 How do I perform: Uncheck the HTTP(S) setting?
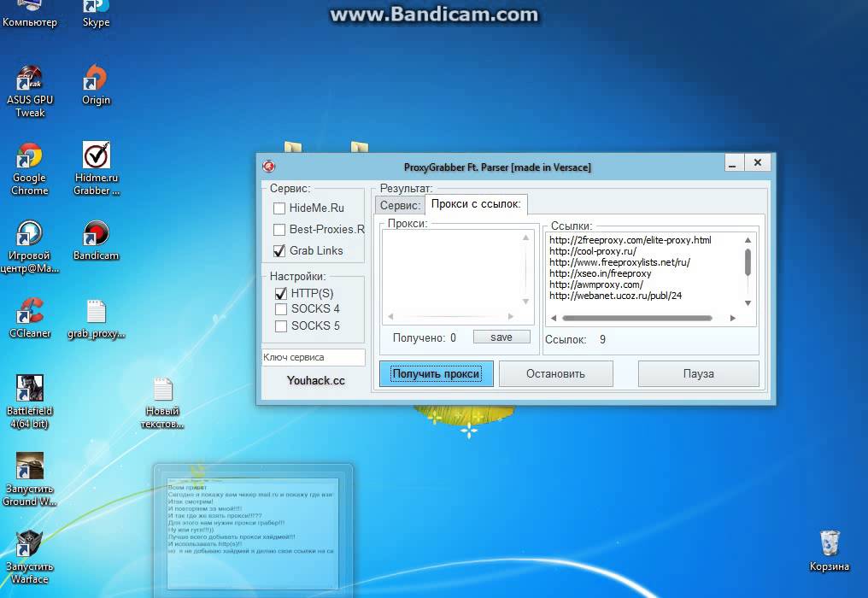click(x=281, y=293)
